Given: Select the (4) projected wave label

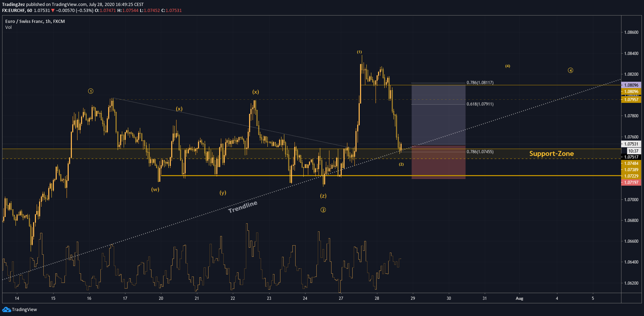Looking at the screenshot, I should pyautogui.click(x=508, y=66).
